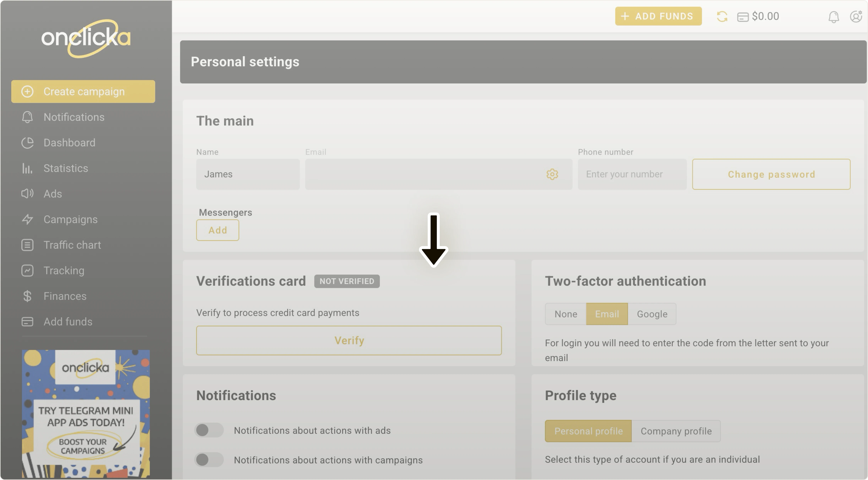Open the Dashboard via its pie chart icon
Screen dimensions: 868x480
pyautogui.click(x=27, y=143)
